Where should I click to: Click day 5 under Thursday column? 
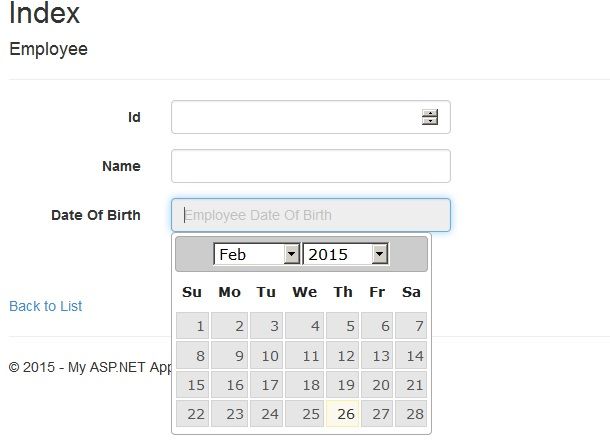coord(345,326)
